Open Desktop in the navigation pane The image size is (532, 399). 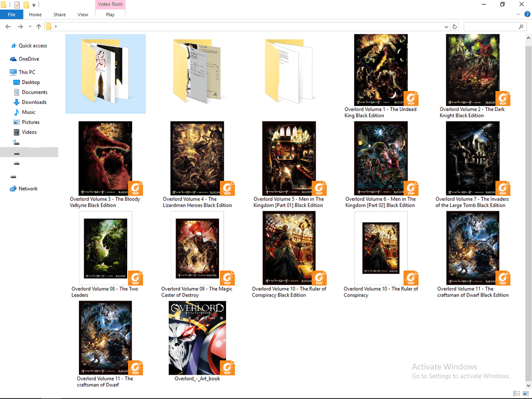[x=31, y=82]
